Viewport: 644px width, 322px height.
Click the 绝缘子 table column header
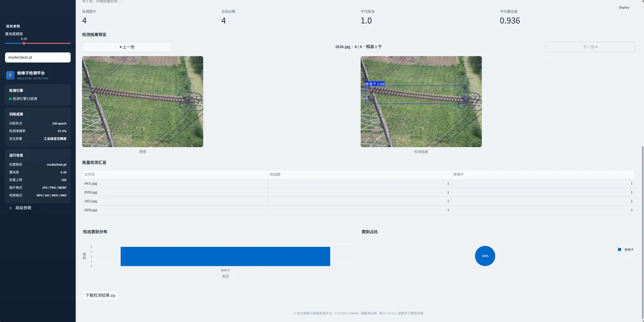[543, 175]
